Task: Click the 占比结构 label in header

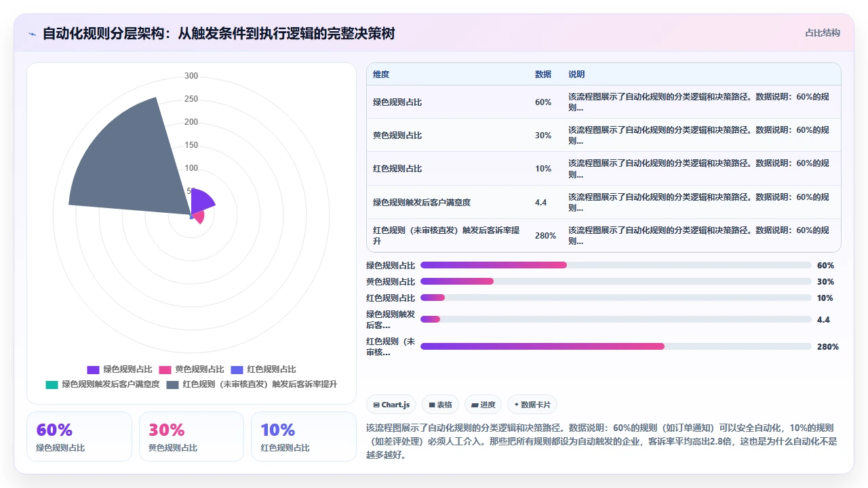Action: pyautogui.click(x=823, y=33)
